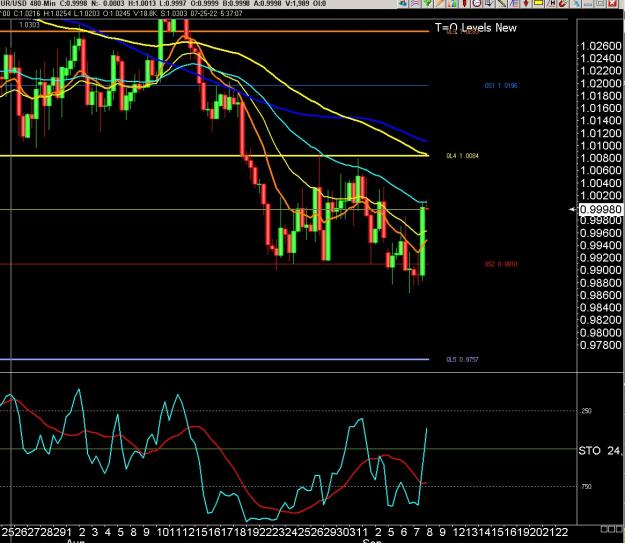
Task: Click date 18 on the time axis
Action: [241, 531]
